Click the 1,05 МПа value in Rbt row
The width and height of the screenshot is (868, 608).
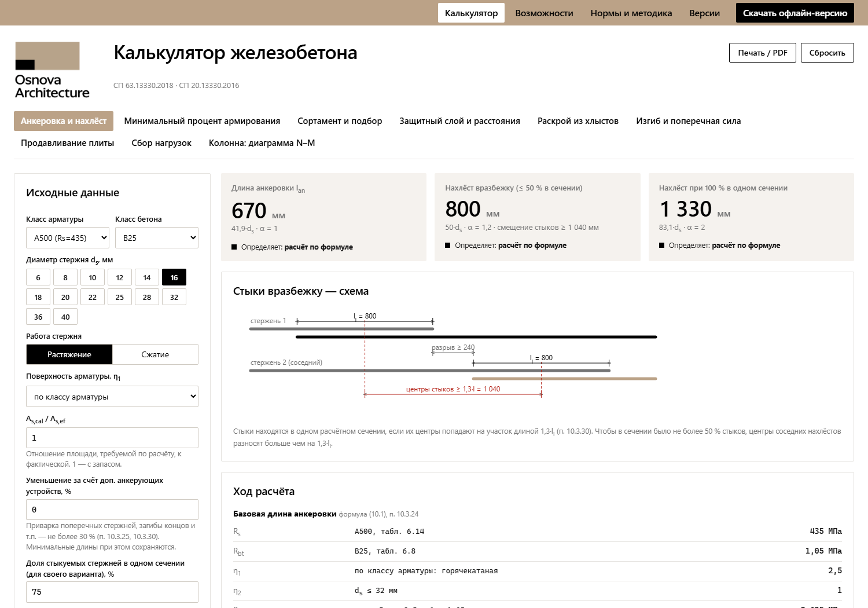[823, 551]
